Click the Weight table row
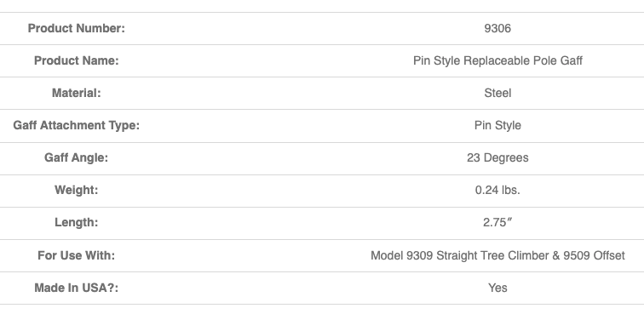The width and height of the screenshot is (644, 314). tap(322, 191)
